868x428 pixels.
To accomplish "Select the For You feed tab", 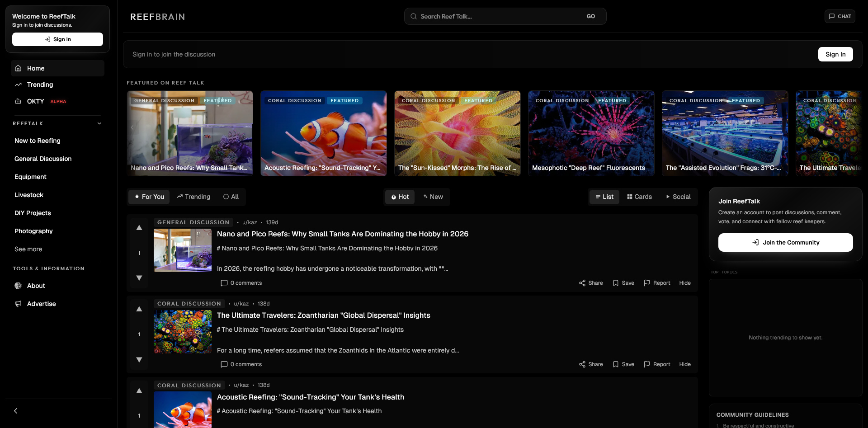I will [149, 197].
